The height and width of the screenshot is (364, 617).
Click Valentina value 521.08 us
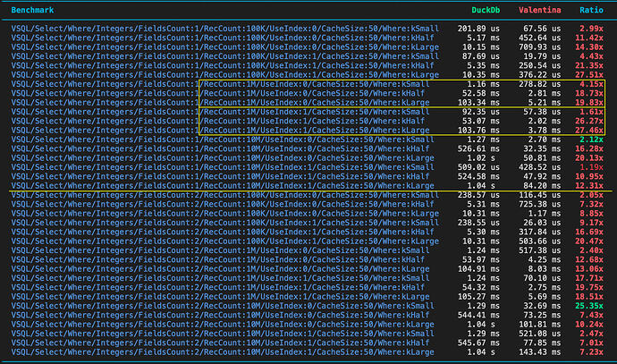(x=539, y=334)
